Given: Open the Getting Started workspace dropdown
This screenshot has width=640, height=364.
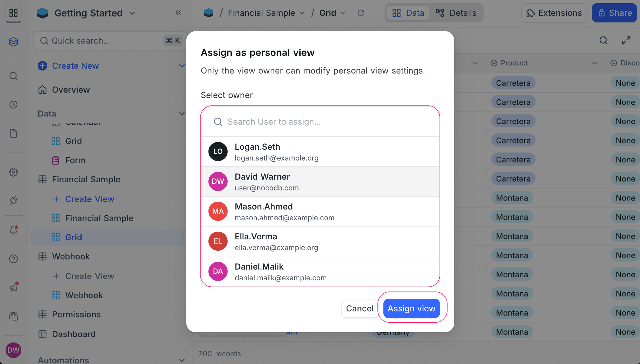Looking at the screenshot, I should [132, 13].
